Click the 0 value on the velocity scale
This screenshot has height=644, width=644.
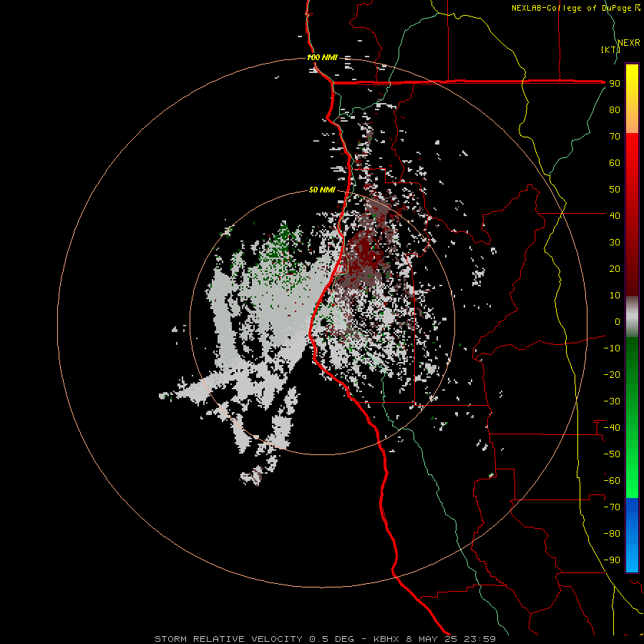coord(618,322)
